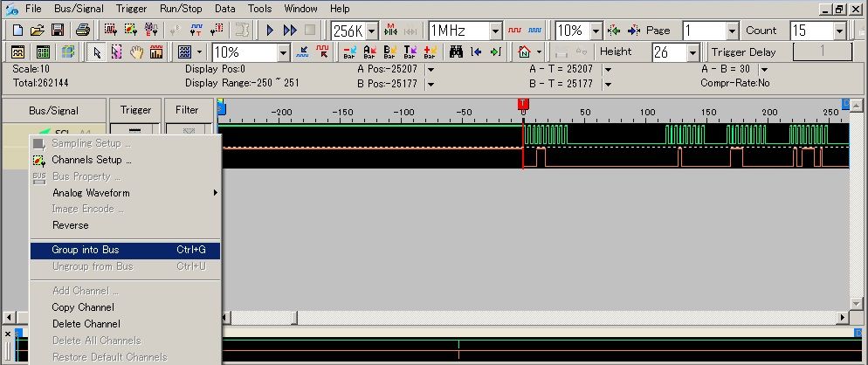Go to next page with blue arrow
The height and width of the screenshot is (365, 868).
coord(633,30)
